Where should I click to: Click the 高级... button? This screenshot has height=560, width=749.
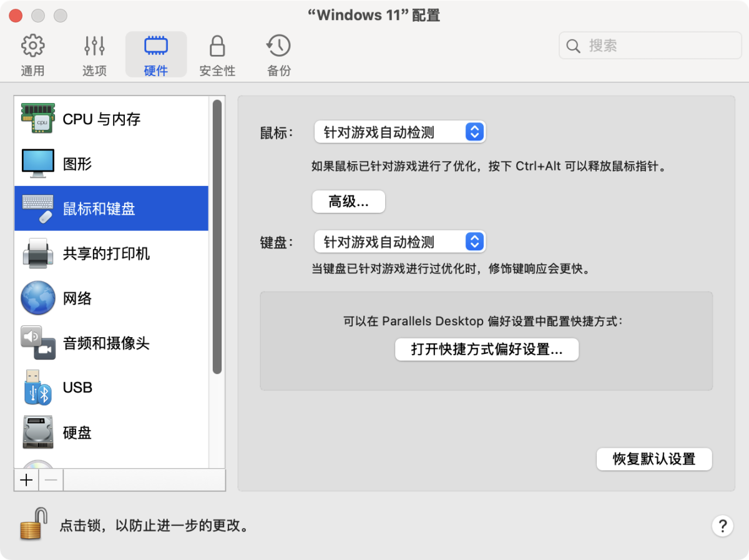pos(348,202)
